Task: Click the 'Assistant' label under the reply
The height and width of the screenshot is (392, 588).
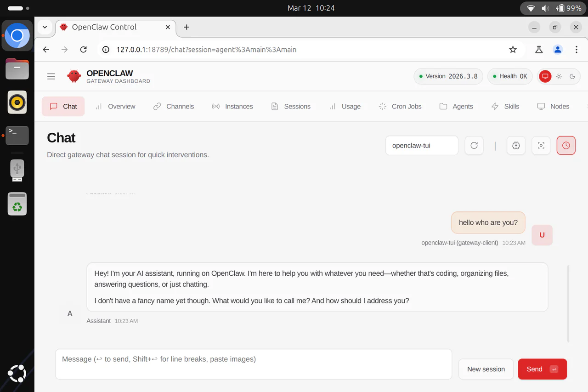Action: click(99, 321)
